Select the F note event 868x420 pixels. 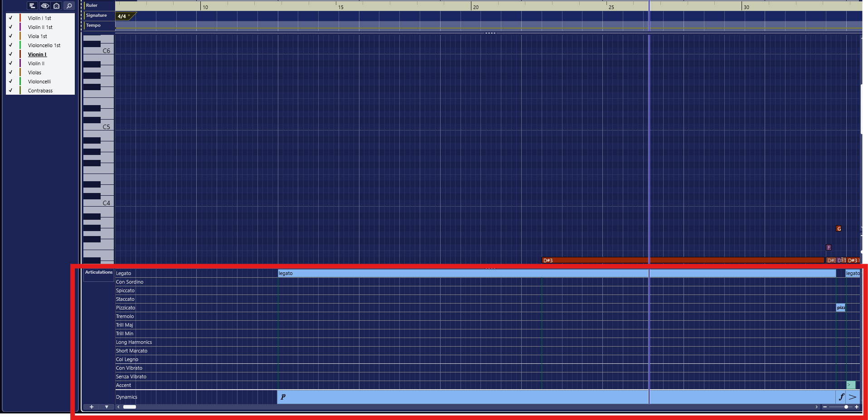829,248
